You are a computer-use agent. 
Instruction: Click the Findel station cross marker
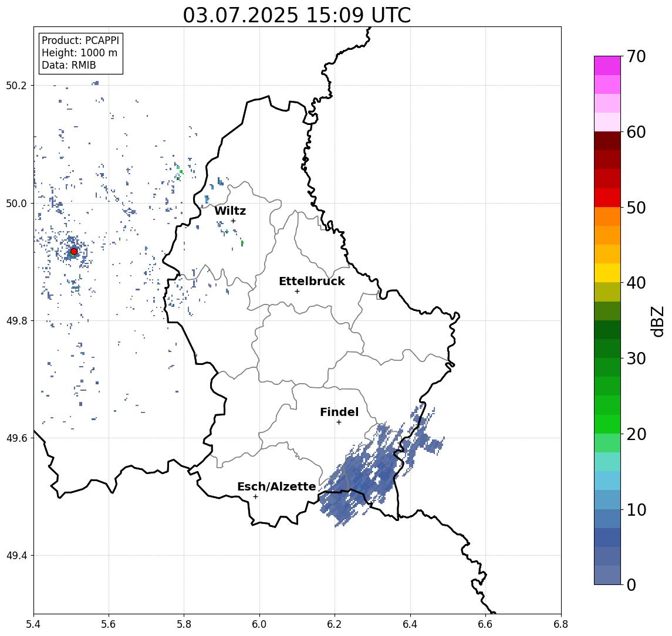339,422
